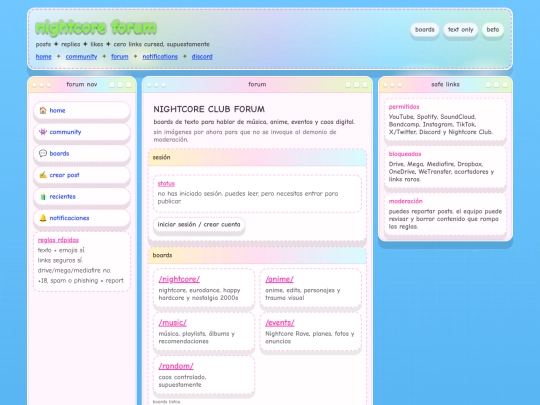Viewport: 540px width, 405px height.
Task: Click the text 'links seguros sí.'
Action: 60,260
